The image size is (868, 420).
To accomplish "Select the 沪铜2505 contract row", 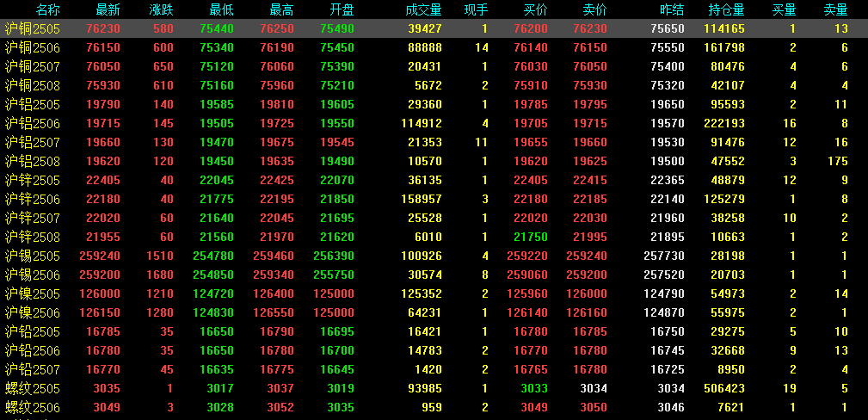I will click(x=434, y=28).
